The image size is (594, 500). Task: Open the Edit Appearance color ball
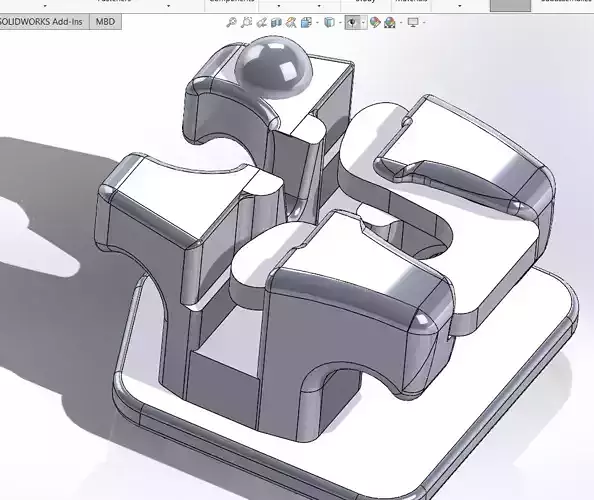(x=375, y=22)
